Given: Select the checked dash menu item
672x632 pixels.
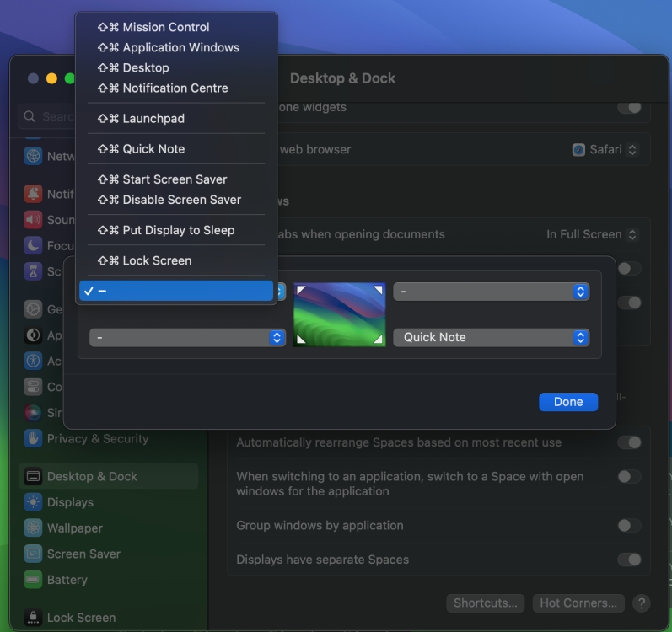Looking at the screenshot, I should click(176, 292).
